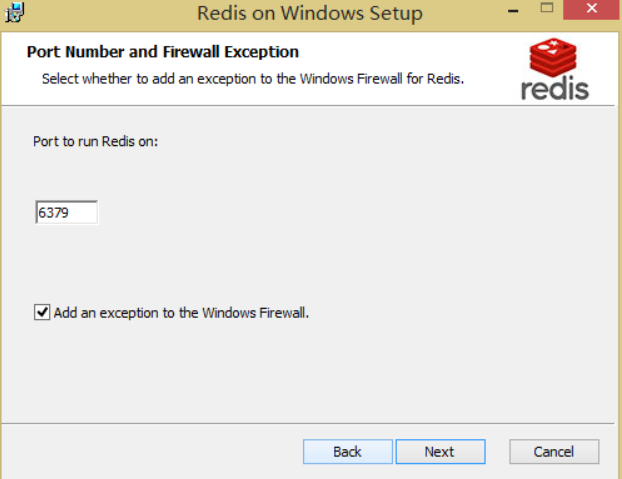Click the 'Port Number and Firewall Exception' heading
The image size is (622, 479).
[163, 52]
